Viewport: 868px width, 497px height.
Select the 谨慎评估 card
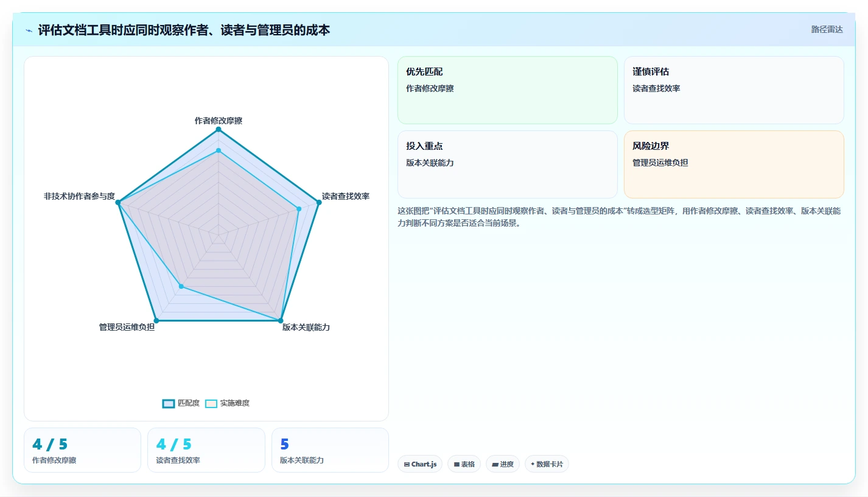734,90
